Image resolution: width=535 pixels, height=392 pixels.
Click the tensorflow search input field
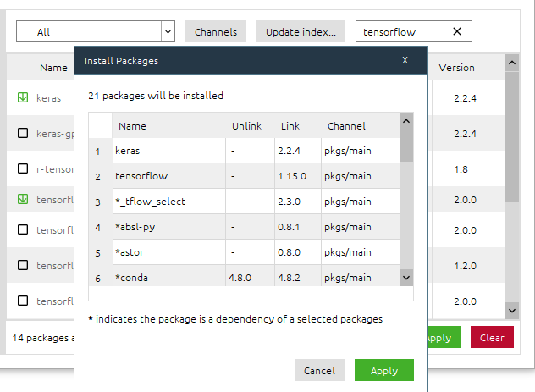[405, 31]
